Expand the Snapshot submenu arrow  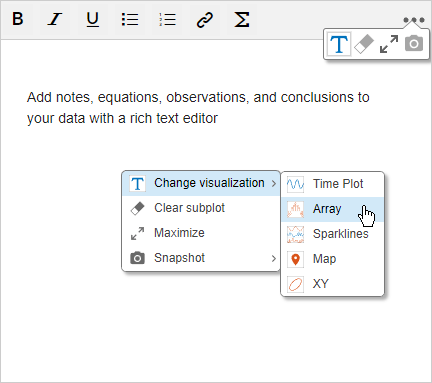click(x=274, y=258)
